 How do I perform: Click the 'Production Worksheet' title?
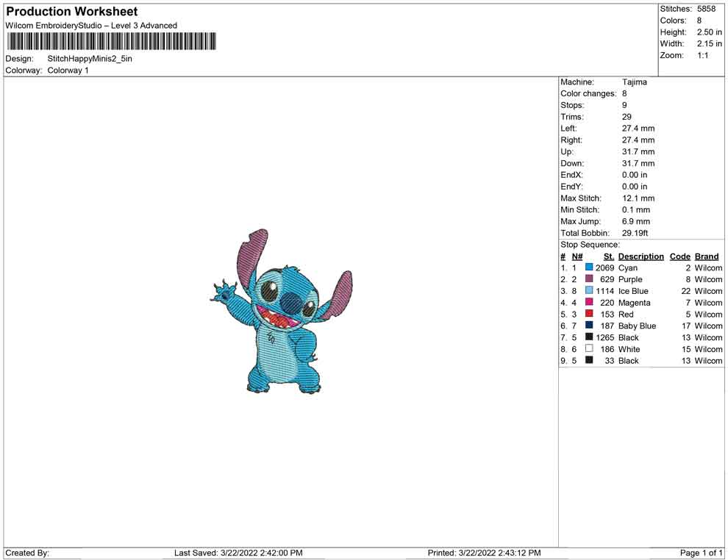(72, 11)
